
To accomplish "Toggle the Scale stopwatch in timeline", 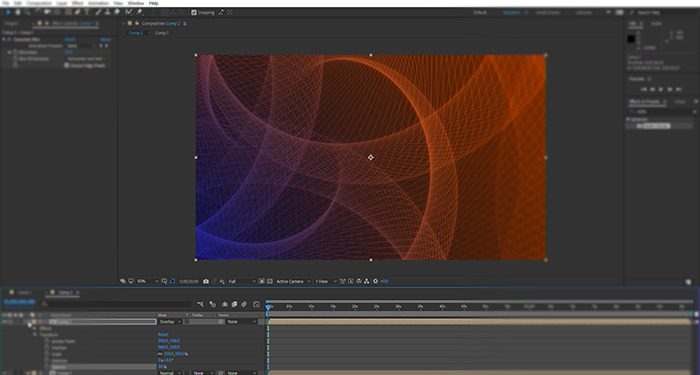I will coord(47,354).
